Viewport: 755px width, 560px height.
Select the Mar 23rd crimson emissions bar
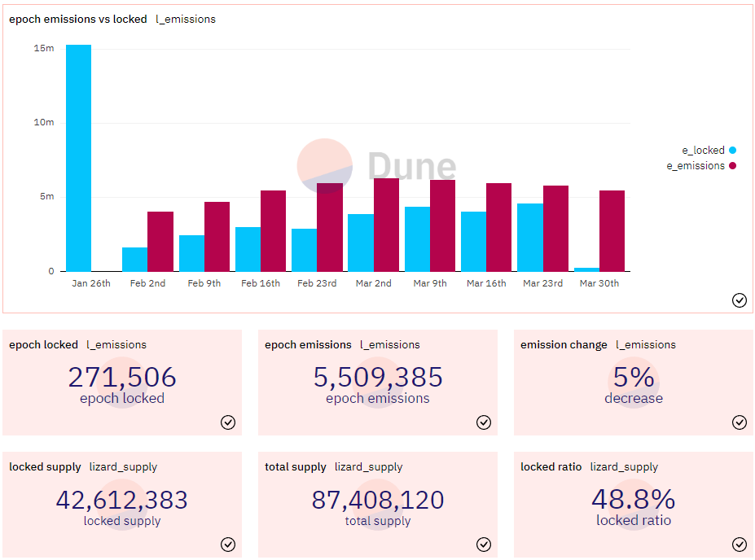point(555,229)
